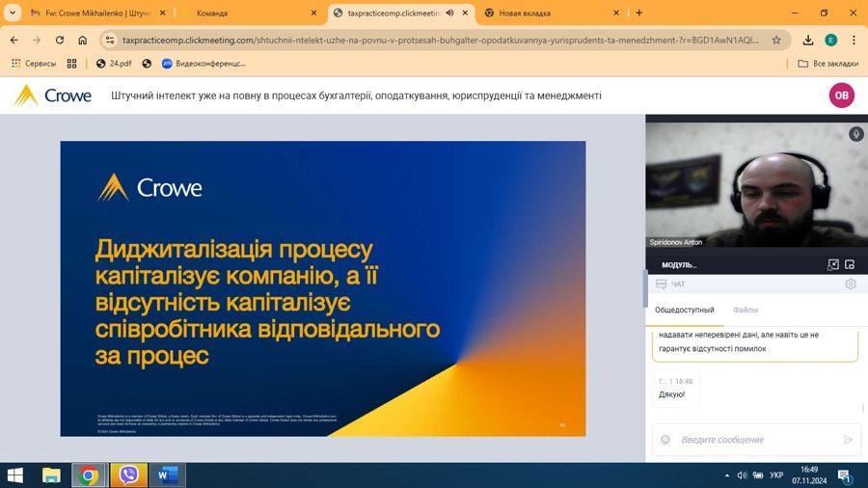
Task: Pop out the video module window
Action: (850, 265)
